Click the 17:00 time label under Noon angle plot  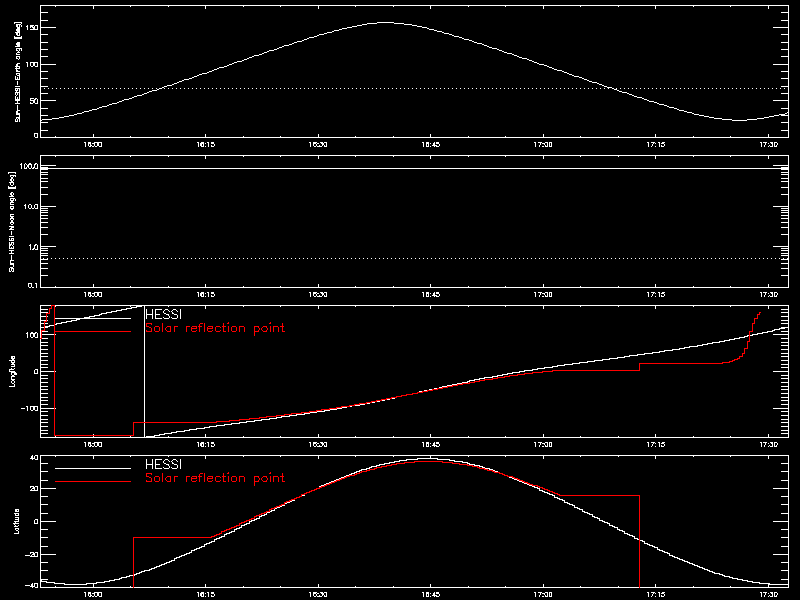[543, 294]
